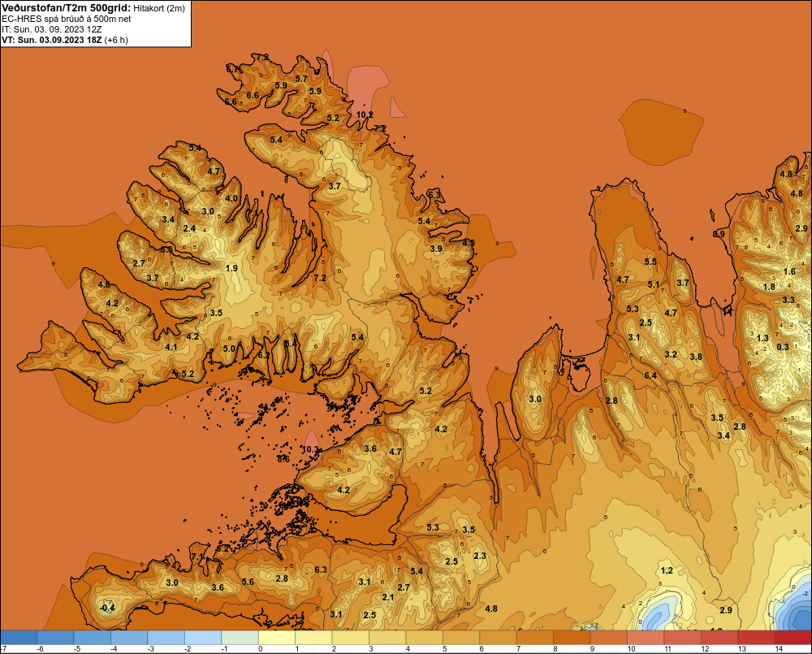Click the 5.6 temperature label
The width and height of the screenshot is (812, 654).
pyautogui.click(x=248, y=582)
